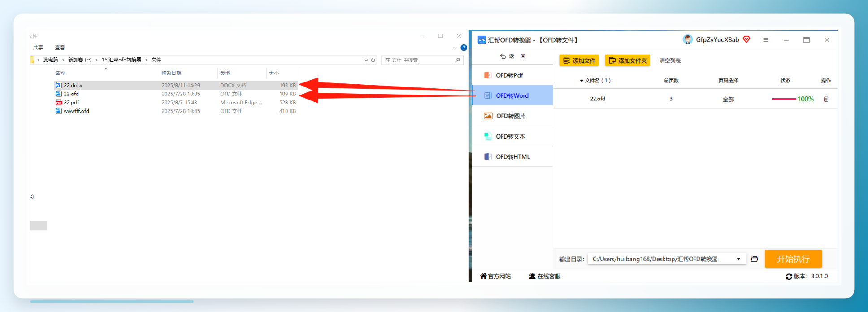Open the 共享 tab in Explorer
This screenshot has width=868, height=312.
tap(38, 48)
